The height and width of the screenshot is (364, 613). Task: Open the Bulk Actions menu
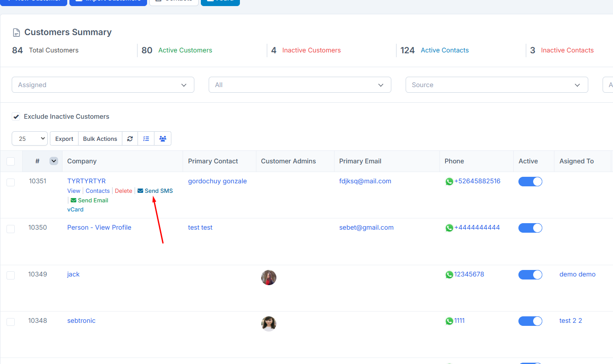100,138
